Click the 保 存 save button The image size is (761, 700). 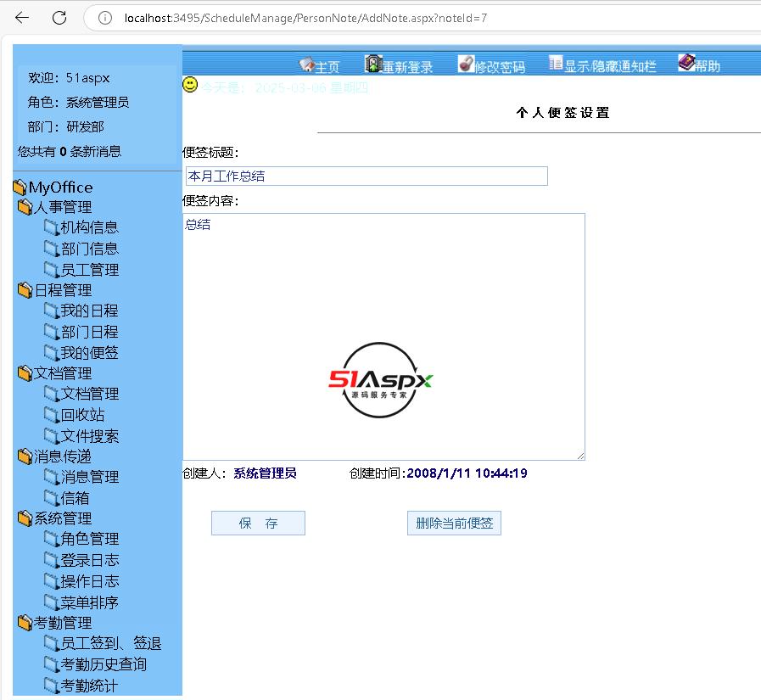pos(258,523)
